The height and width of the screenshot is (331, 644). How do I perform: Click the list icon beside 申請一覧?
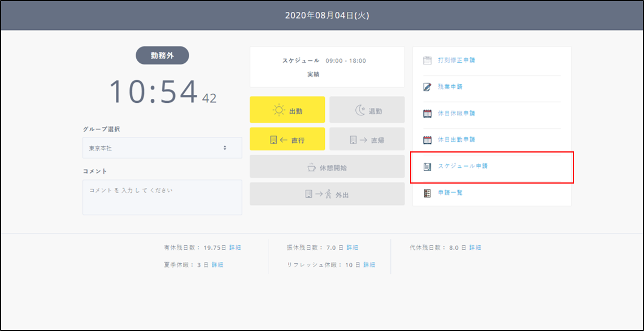[x=427, y=193]
